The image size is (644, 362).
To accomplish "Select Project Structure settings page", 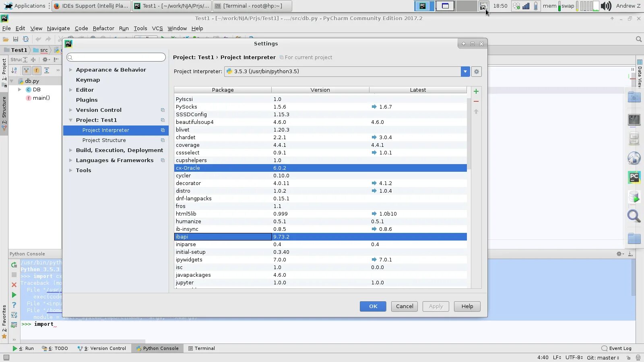I will coord(116,140).
